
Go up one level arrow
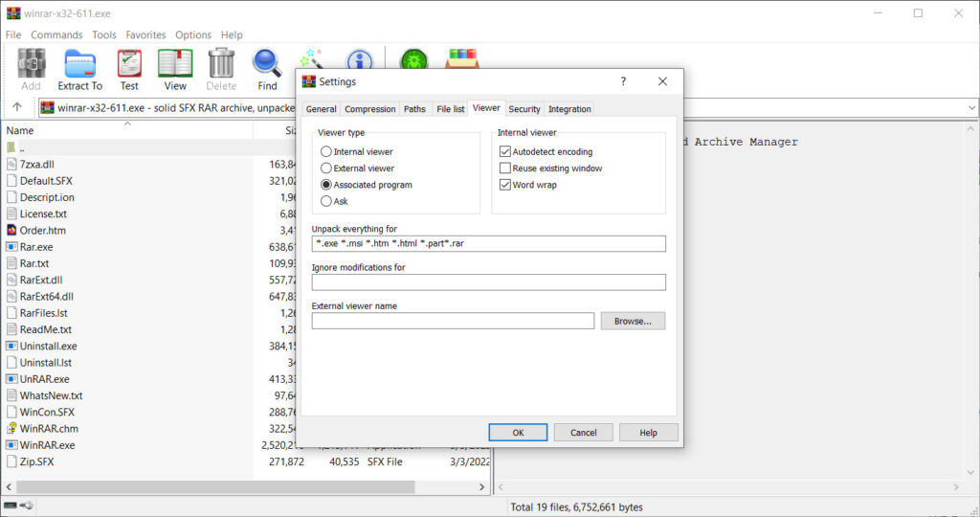pyautogui.click(x=17, y=107)
